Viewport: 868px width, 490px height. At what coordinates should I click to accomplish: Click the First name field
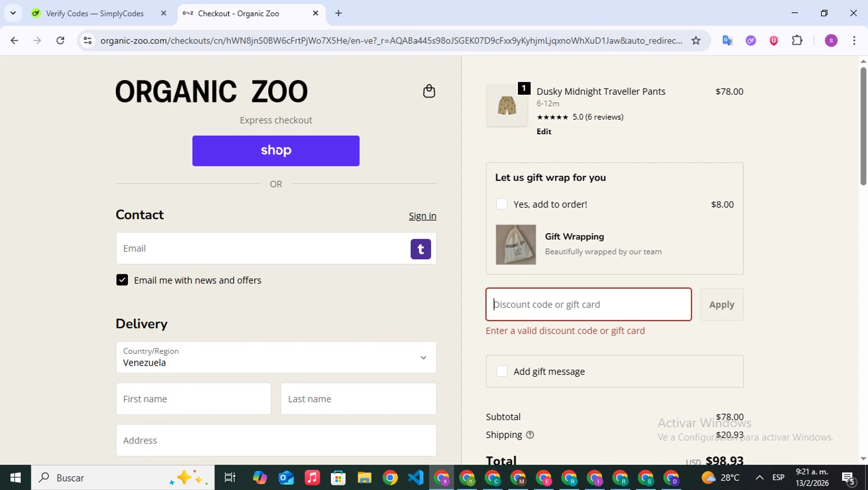[193, 399]
